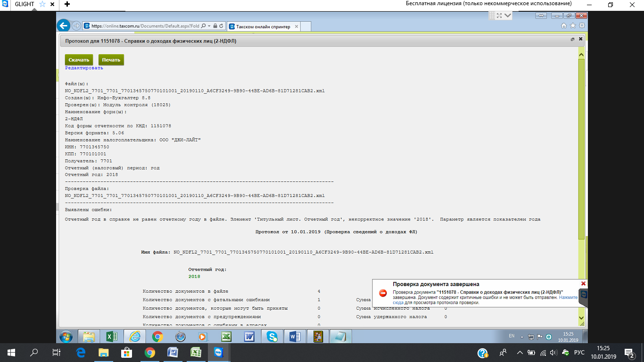This screenshot has width=644, height=362.
Task: Close the Такском онлайн спринтер tab
Action: click(x=296, y=26)
